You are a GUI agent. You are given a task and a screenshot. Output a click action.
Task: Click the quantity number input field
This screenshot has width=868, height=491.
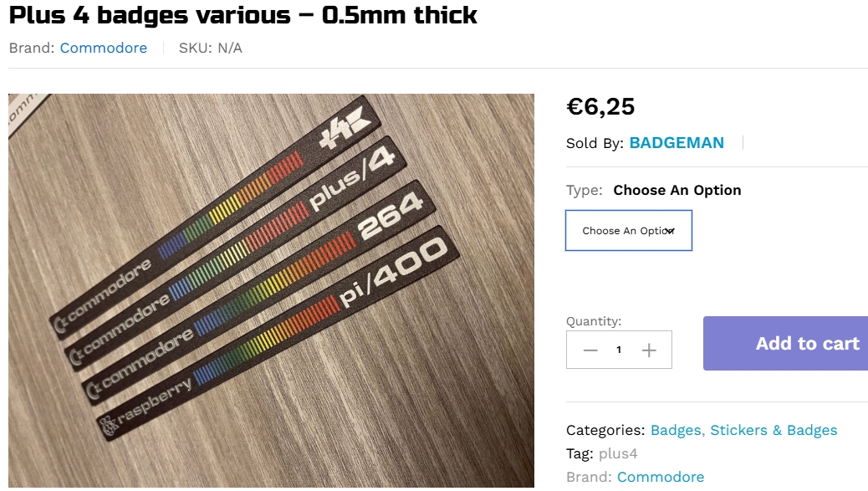pyautogui.click(x=619, y=350)
